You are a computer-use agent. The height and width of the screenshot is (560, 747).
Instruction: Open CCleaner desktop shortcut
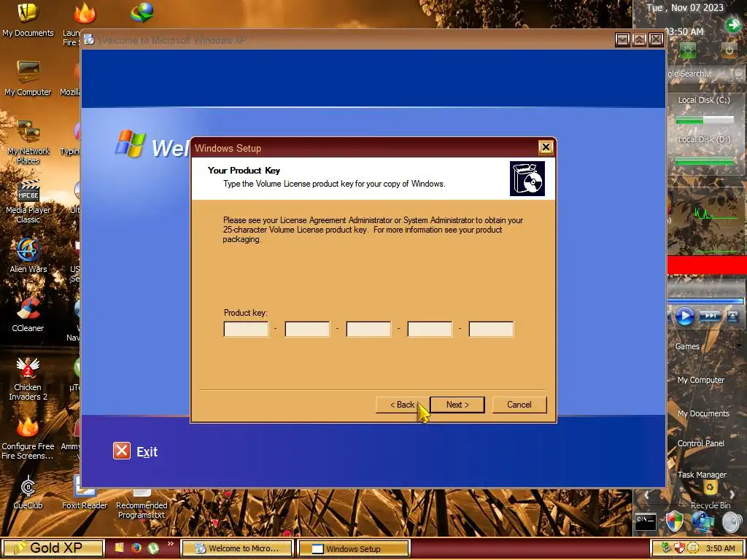(28, 315)
